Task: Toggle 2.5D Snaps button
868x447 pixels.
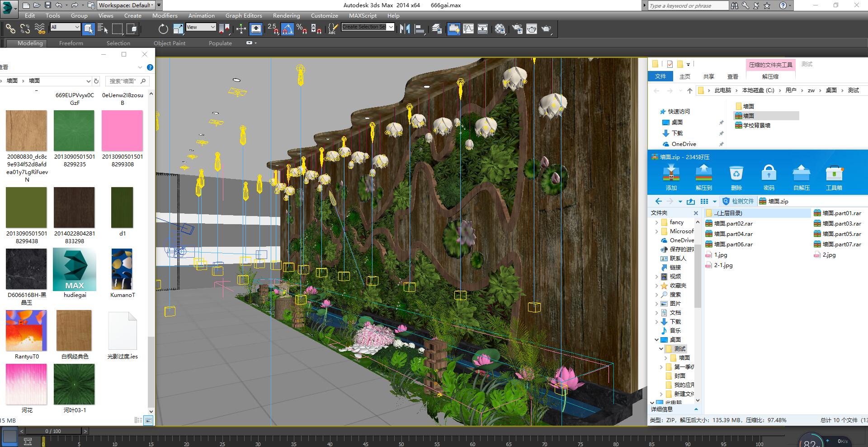Action: [x=273, y=29]
